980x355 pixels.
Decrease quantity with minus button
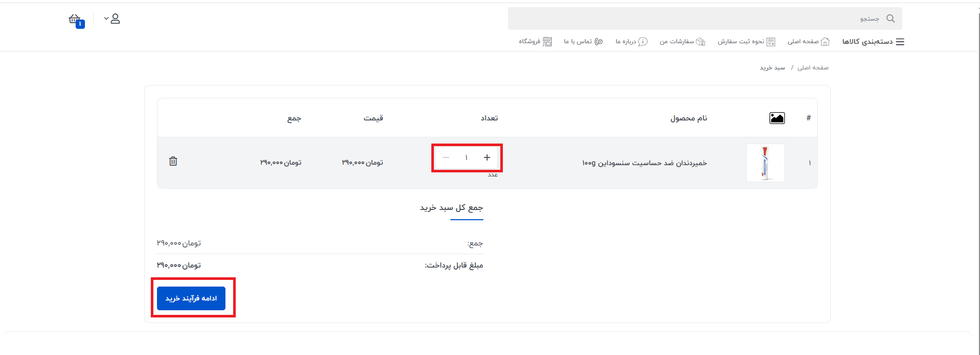(446, 157)
